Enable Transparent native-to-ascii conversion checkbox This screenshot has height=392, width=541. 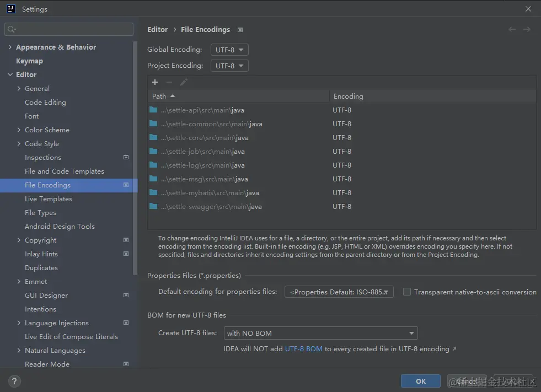tap(407, 292)
